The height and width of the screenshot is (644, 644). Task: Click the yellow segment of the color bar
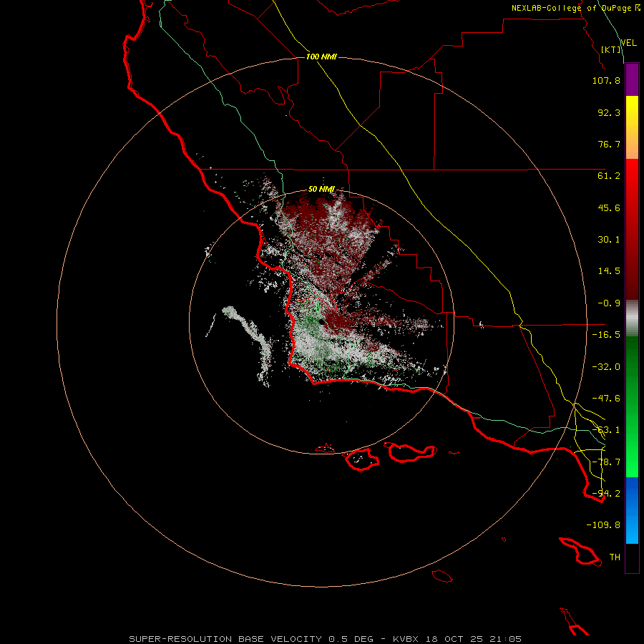[632, 127]
